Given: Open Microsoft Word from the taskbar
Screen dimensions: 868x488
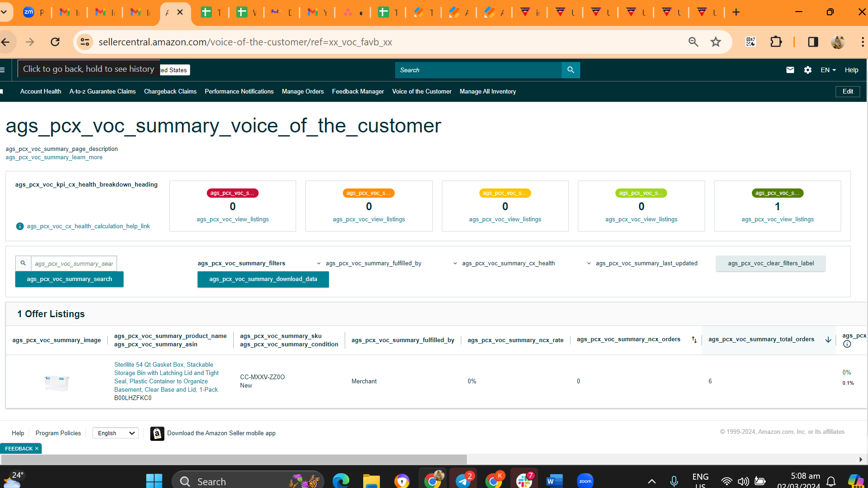Looking at the screenshot, I should tap(554, 482).
